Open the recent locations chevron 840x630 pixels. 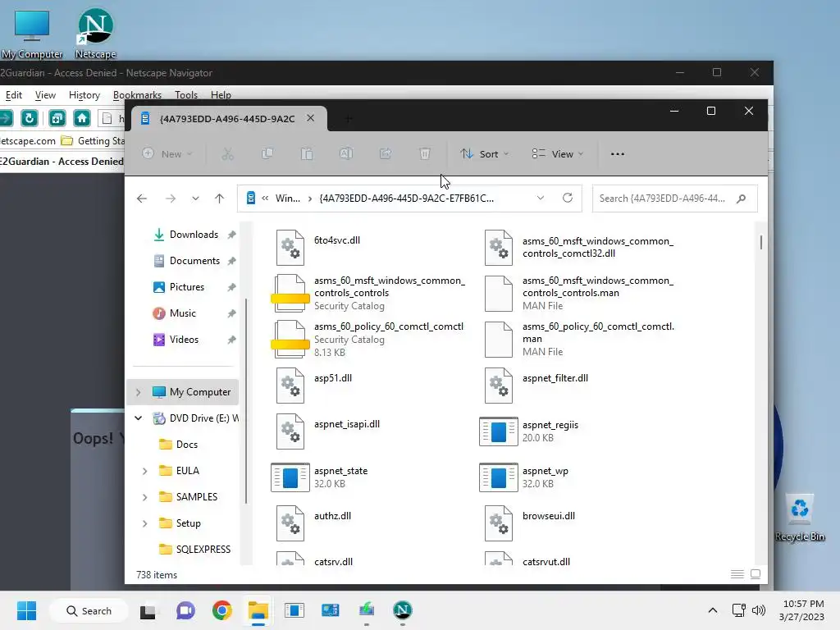pyautogui.click(x=195, y=199)
